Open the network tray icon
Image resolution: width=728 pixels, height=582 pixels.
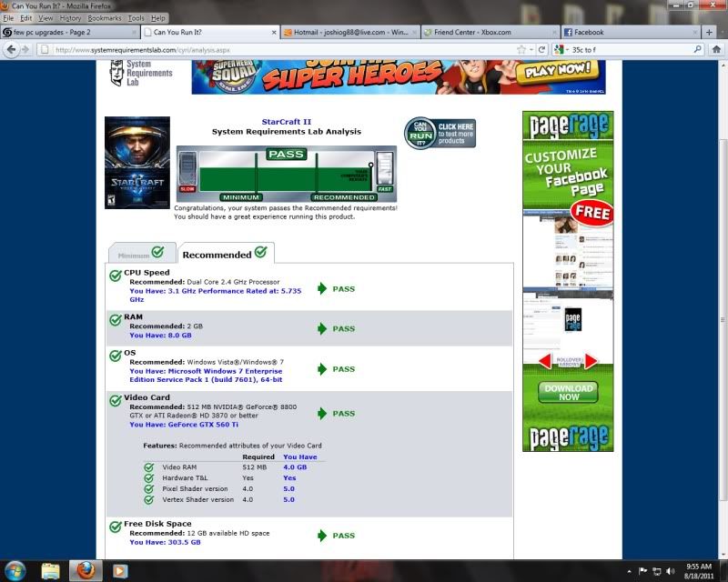(657, 571)
